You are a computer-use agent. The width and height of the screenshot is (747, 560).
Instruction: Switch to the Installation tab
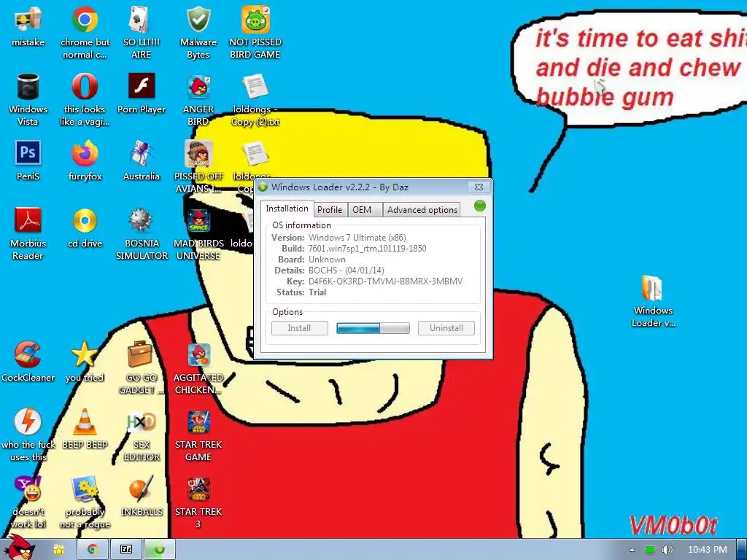click(287, 209)
